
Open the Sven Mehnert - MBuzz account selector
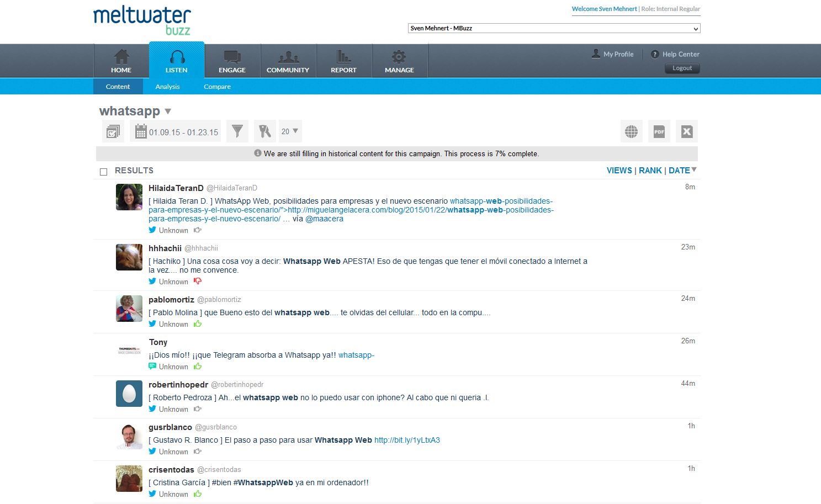554,28
